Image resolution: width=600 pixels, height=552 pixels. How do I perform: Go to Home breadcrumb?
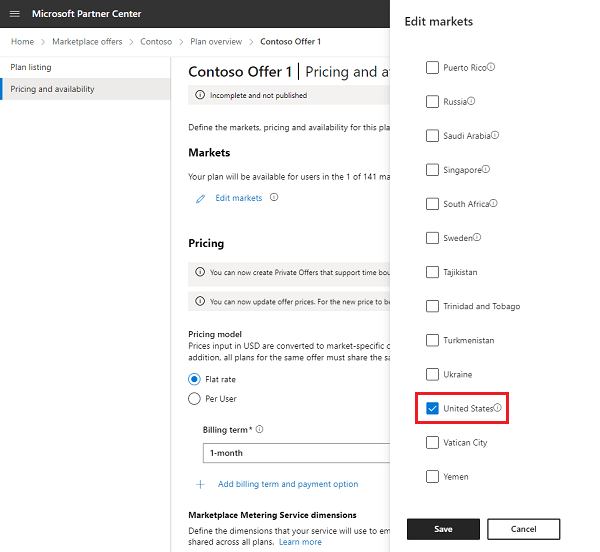(x=22, y=41)
